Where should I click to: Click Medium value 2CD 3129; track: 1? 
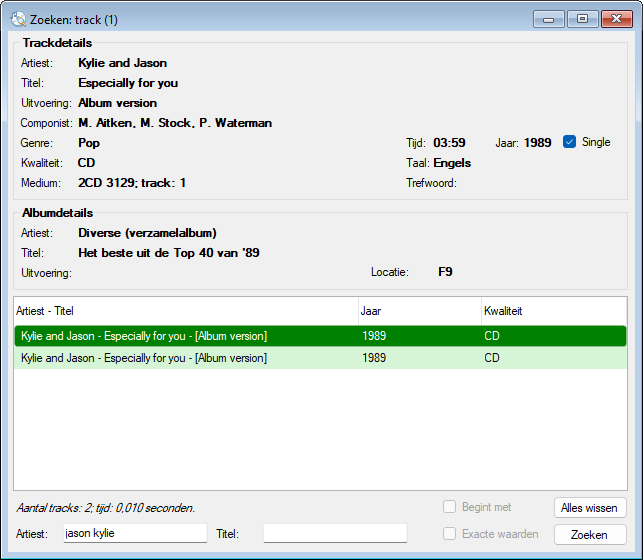click(132, 183)
